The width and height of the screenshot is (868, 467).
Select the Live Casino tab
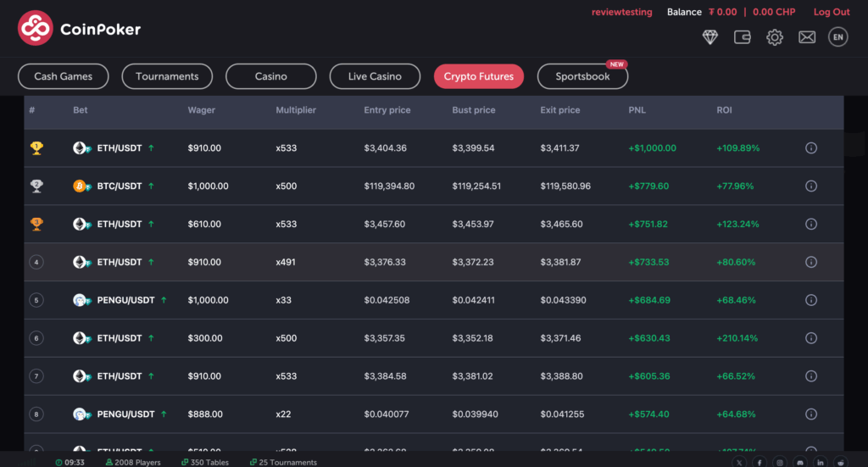(375, 76)
